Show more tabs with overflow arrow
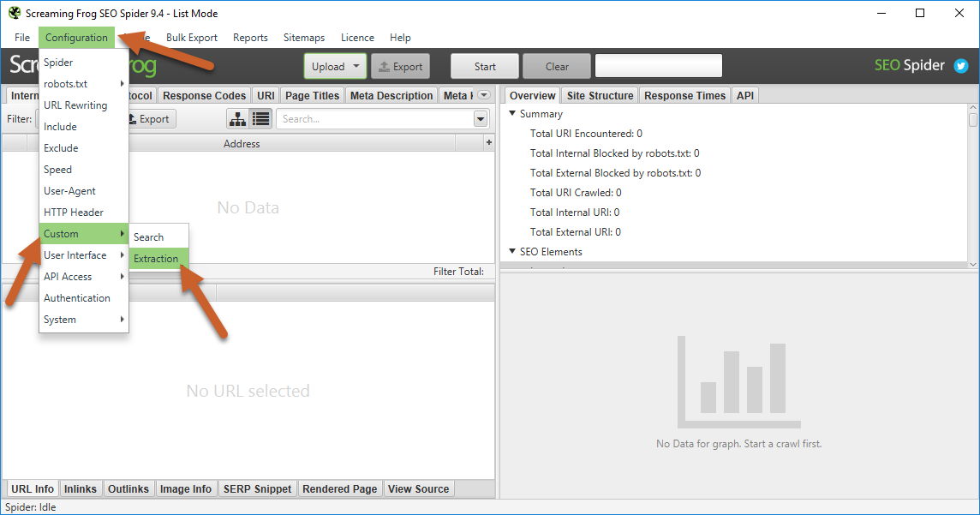This screenshot has width=980, height=515. (484, 95)
